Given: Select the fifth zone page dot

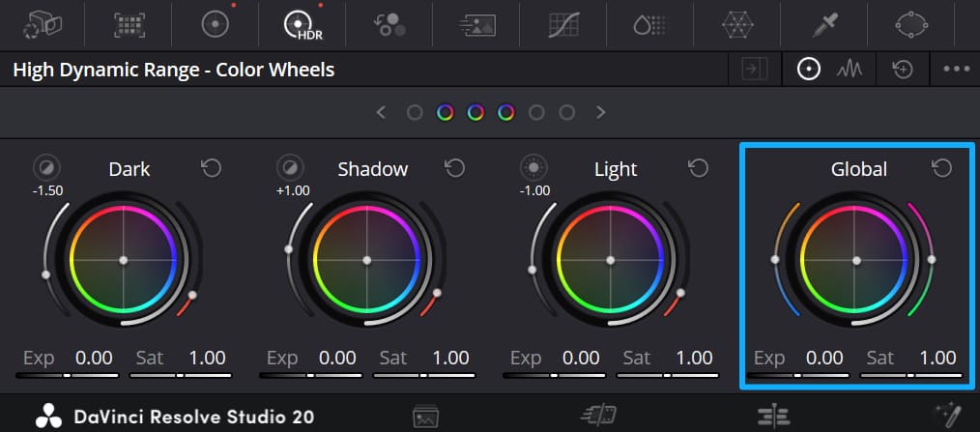Looking at the screenshot, I should click(x=536, y=112).
